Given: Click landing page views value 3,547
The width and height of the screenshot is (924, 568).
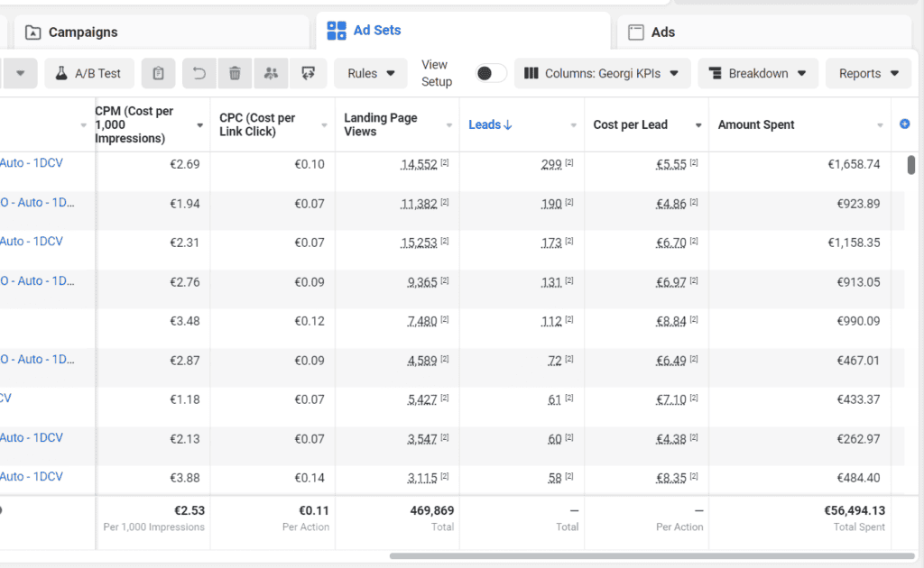Looking at the screenshot, I should (422, 439).
